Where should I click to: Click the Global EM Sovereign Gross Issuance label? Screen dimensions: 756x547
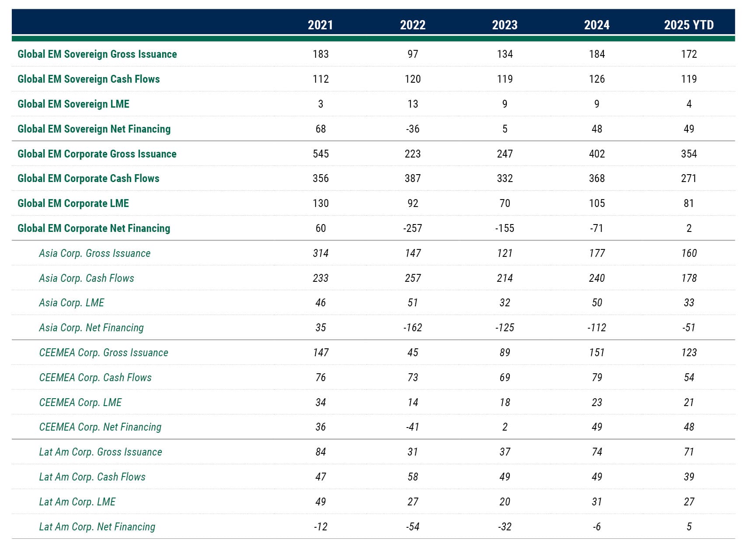(x=97, y=54)
